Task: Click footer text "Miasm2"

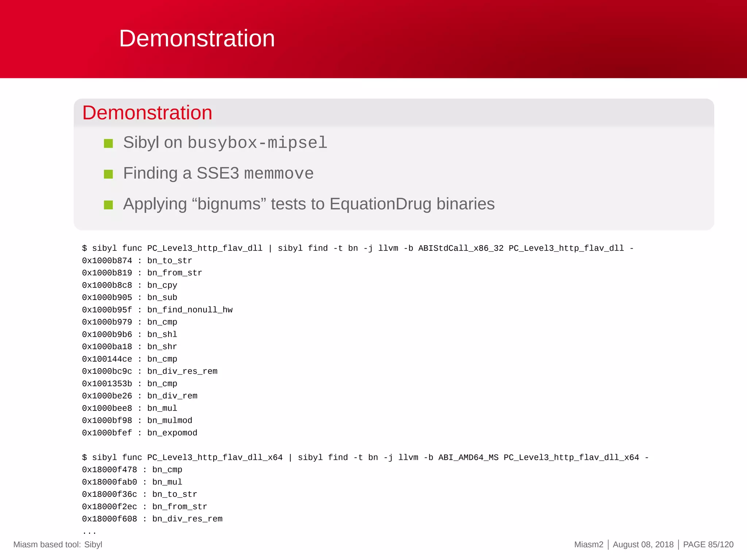Action: click(x=589, y=545)
